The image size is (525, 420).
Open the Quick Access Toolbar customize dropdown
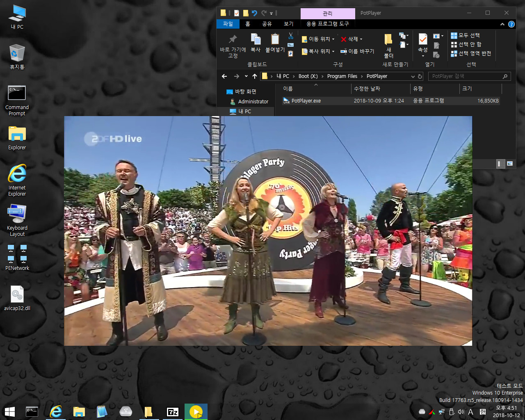point(271,14)
